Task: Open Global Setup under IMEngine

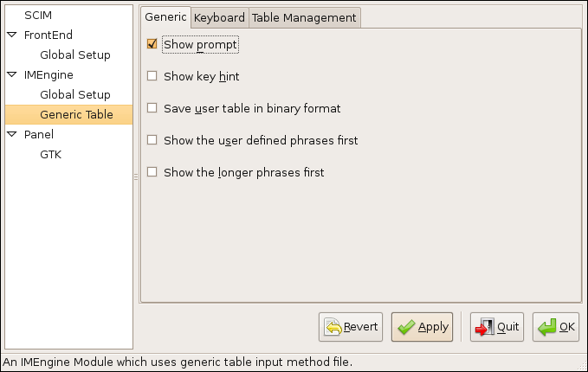Action: click(75, 95)
